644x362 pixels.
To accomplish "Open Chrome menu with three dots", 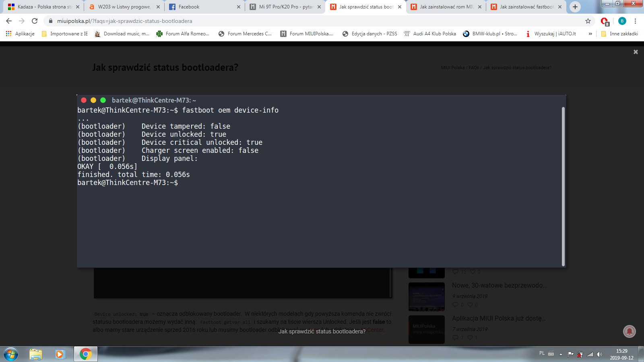I will 635,21.
